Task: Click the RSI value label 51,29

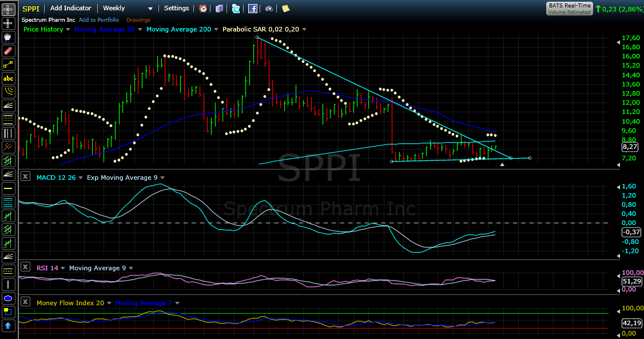Action: pyautogui.click(x=631, y=281)
